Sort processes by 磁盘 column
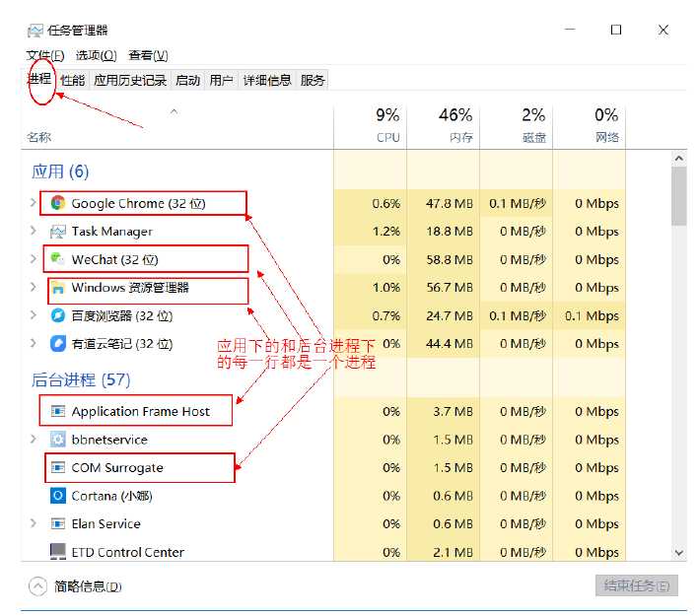The height and width of the screenshot is (616, 699). pos(517,126)
